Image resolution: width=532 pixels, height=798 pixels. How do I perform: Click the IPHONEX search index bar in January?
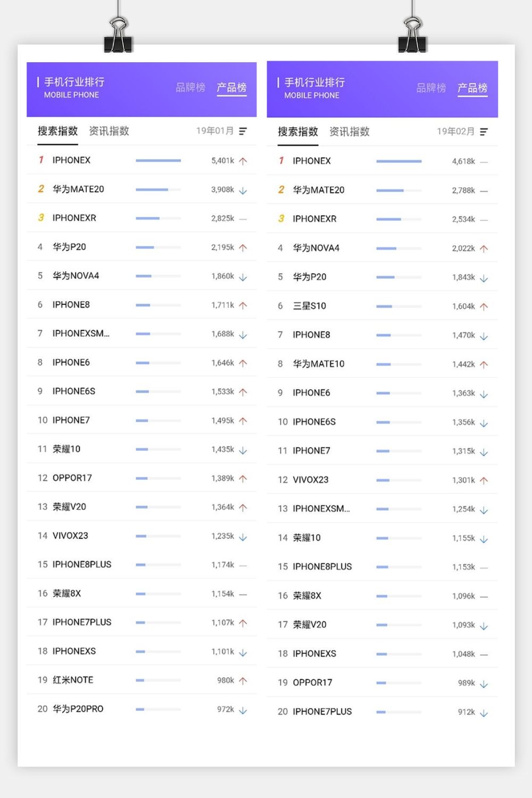click(158, 161)
